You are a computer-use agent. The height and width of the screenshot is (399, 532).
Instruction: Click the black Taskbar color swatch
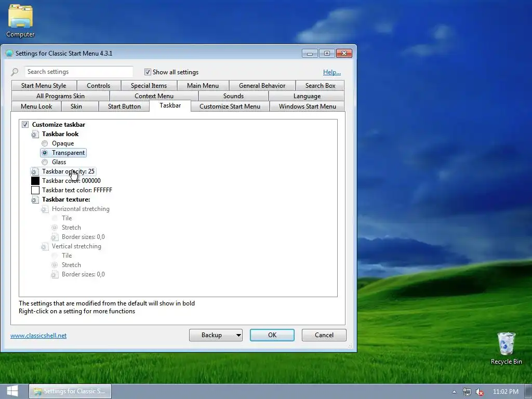tap(35, 181)
